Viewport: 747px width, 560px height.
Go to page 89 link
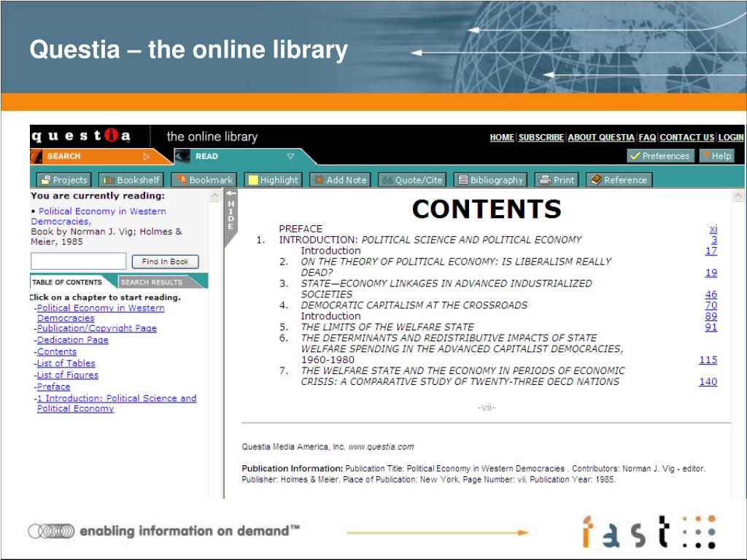coord(711,316)
